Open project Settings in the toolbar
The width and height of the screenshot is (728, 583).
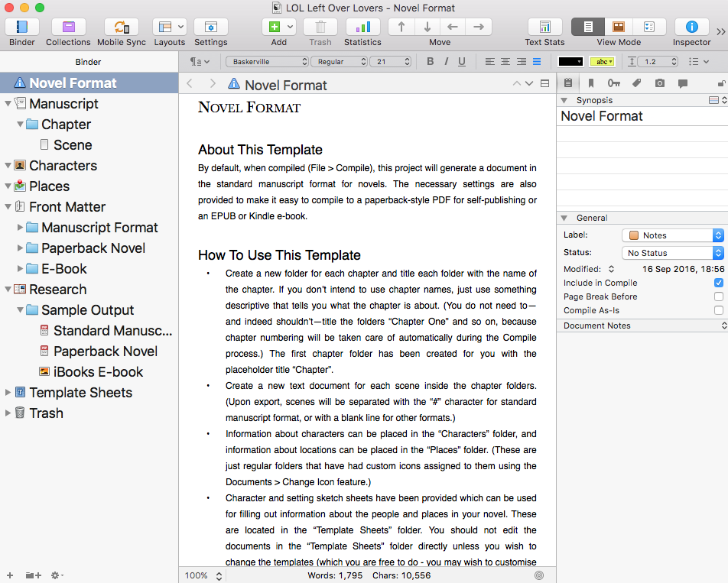(211, 28)
